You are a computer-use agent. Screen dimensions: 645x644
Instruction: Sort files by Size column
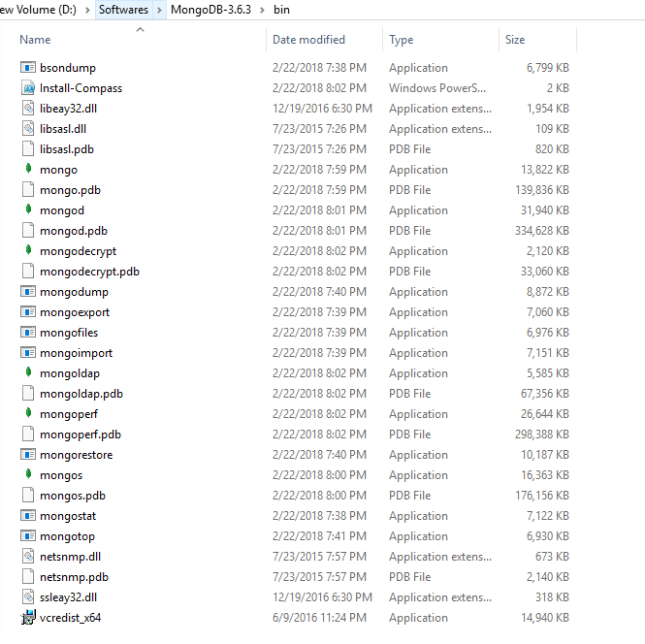pos(515,40)
